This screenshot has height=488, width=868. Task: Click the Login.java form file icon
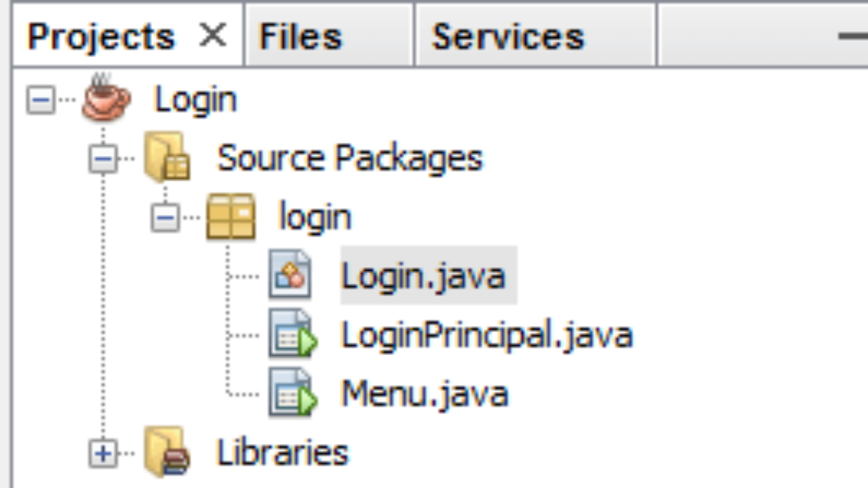coord(290,275)
